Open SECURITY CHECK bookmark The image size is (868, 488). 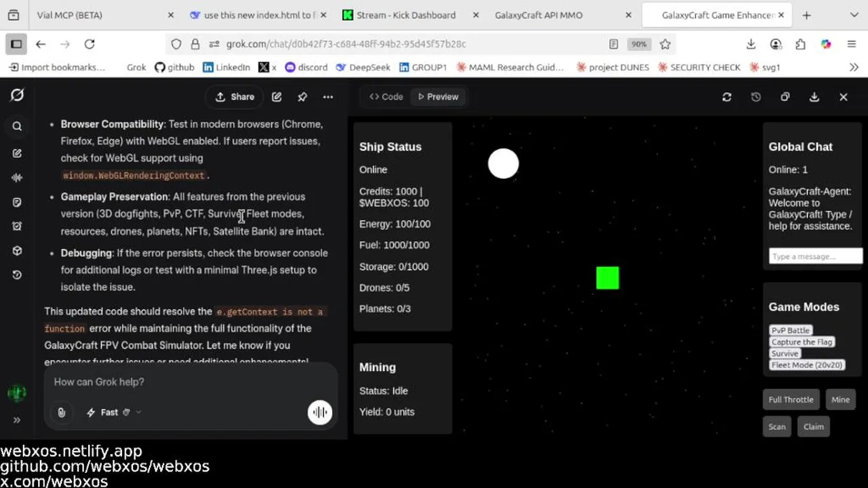pyautogui.click(x=698, y=67)
